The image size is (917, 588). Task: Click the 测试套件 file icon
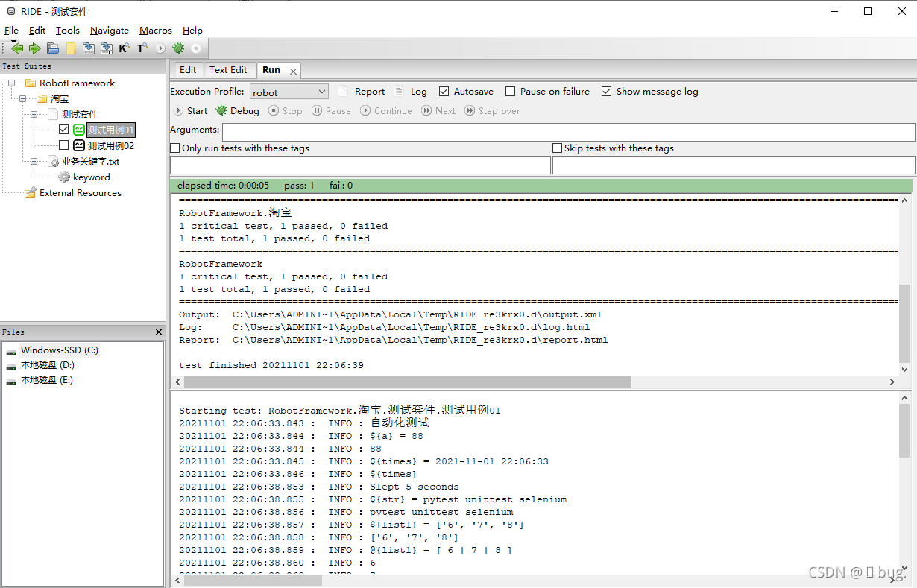coord(53,115)
